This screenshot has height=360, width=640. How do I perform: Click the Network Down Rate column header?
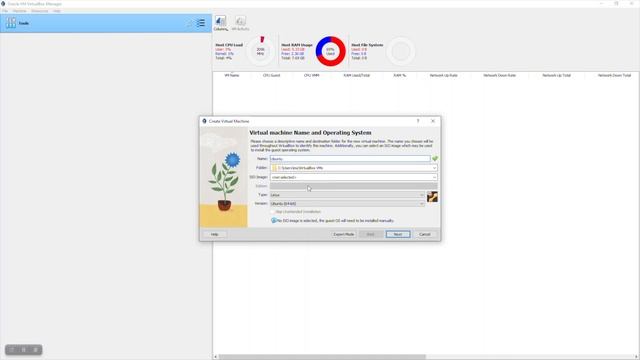pyautogui.click(x=499, y=76)
